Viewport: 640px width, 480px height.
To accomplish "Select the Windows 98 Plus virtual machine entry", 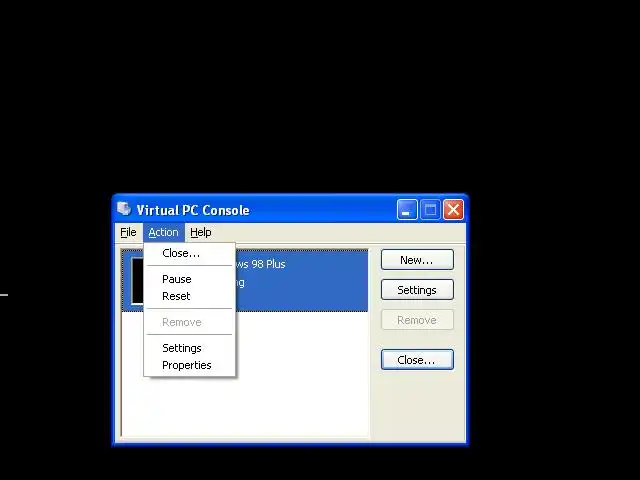I will (x=245, y=281).
